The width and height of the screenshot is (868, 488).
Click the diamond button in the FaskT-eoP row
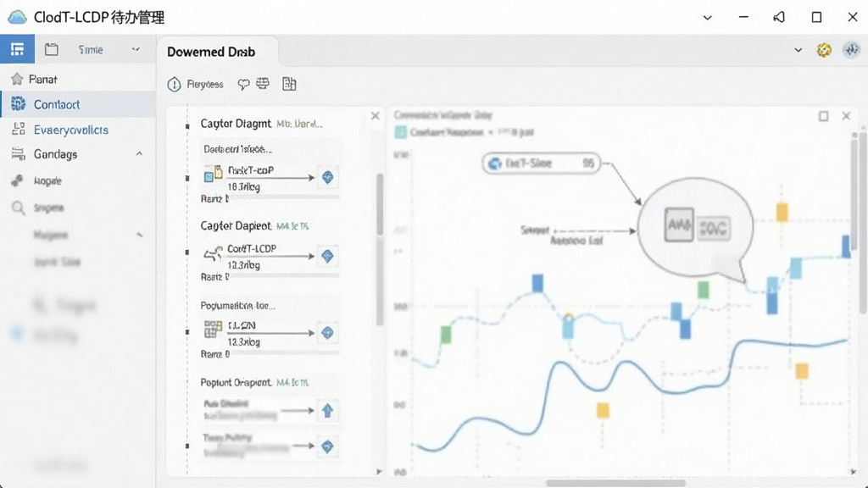click(x=328, y=177)
